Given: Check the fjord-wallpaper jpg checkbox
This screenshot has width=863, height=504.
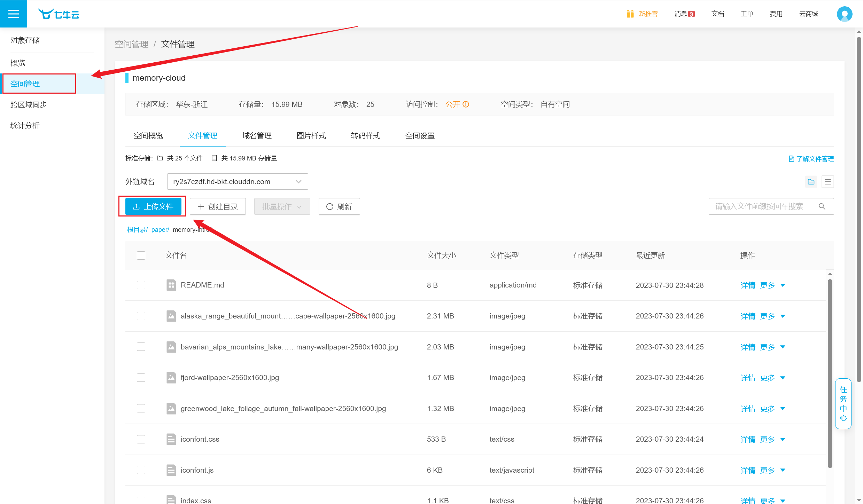Looking at the screenshot, I should tap(141, 378).
